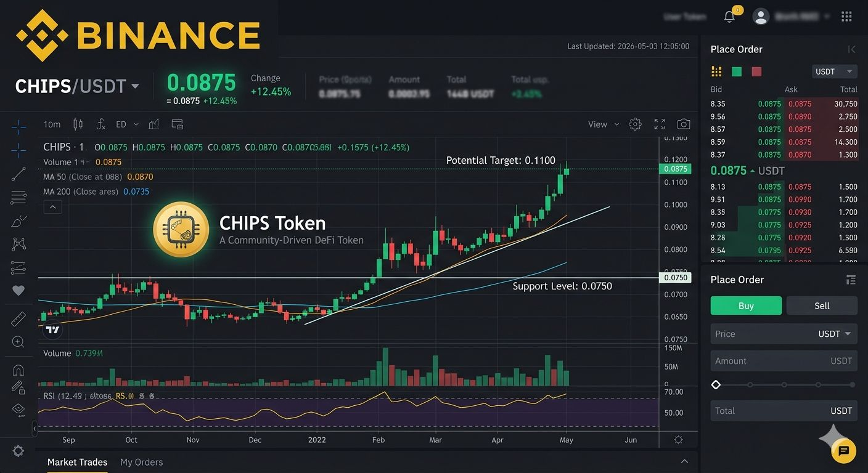
Task: Switch to the Market Trades tab
Action: click(77, 462)
